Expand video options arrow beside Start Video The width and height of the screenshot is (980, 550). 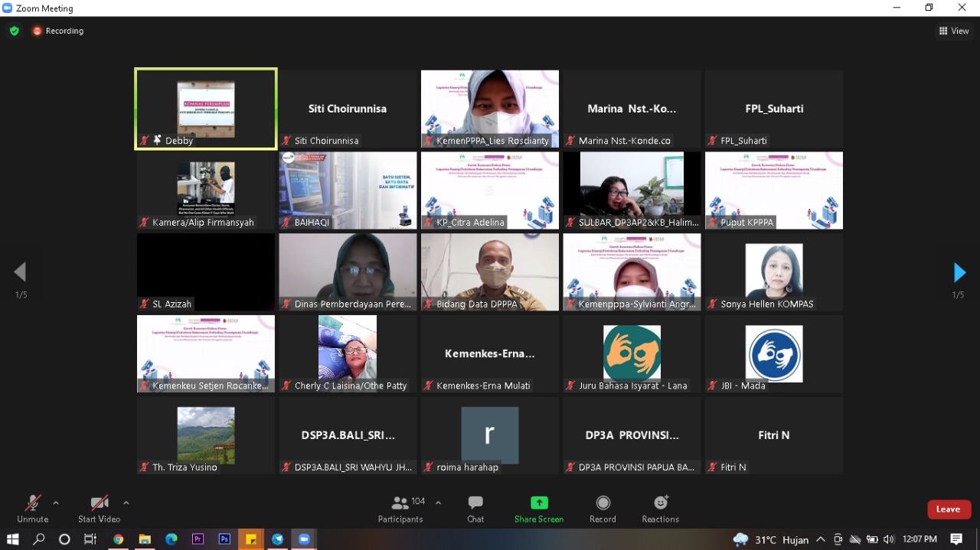point(126,503)
